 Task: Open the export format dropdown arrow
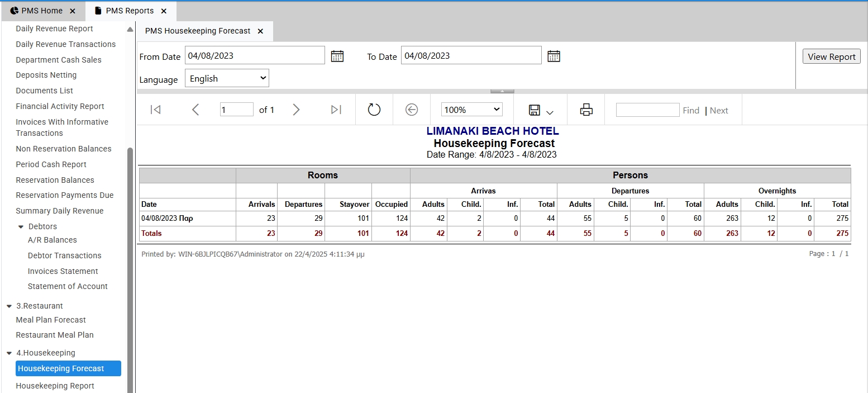pos(550,112)
